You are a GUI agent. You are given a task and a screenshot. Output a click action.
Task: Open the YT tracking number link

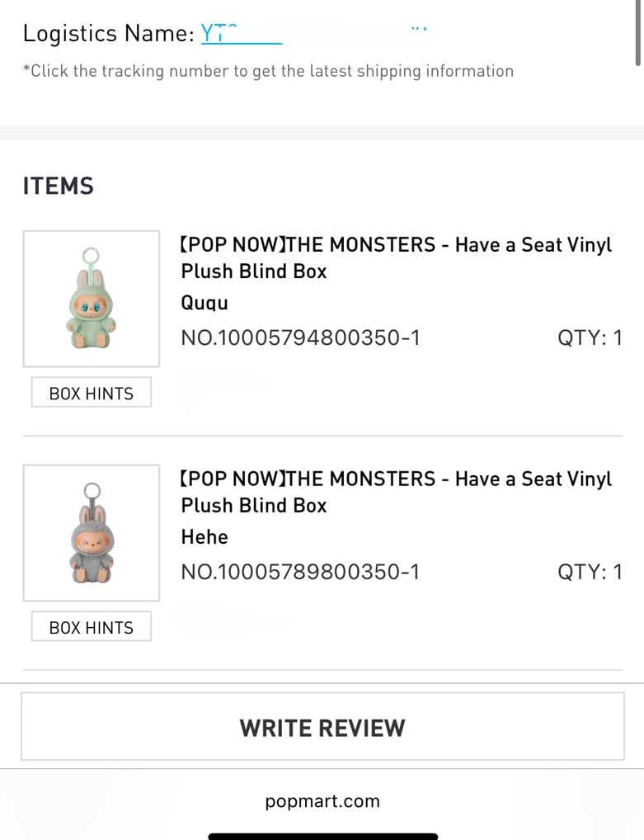(241, 34)
